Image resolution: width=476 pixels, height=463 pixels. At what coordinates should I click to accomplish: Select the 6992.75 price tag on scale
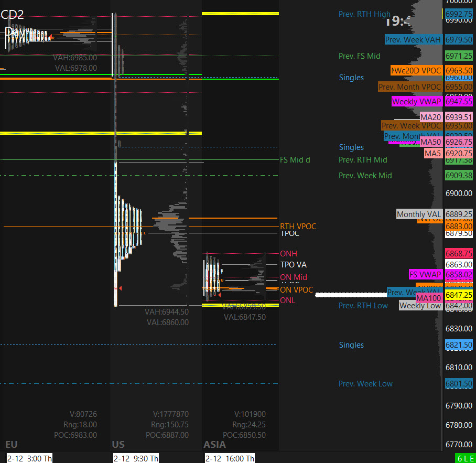pyautogui.click(x=459, y=14)
